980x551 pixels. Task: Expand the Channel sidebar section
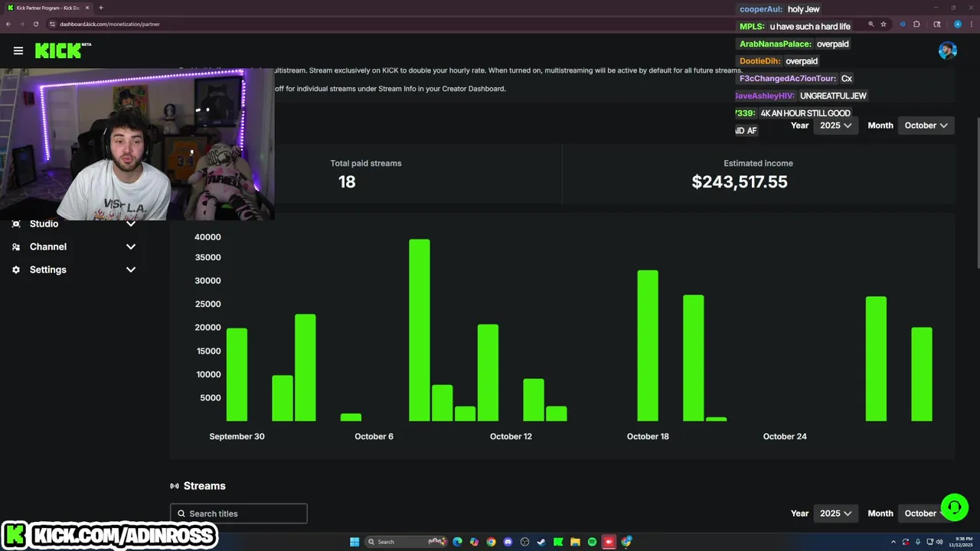(x=131, y=246)
